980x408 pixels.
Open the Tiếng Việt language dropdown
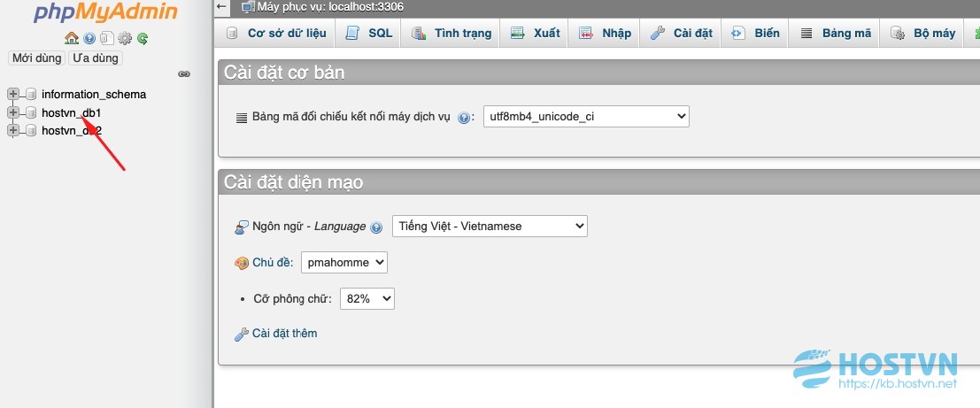[x=490, y=227]
